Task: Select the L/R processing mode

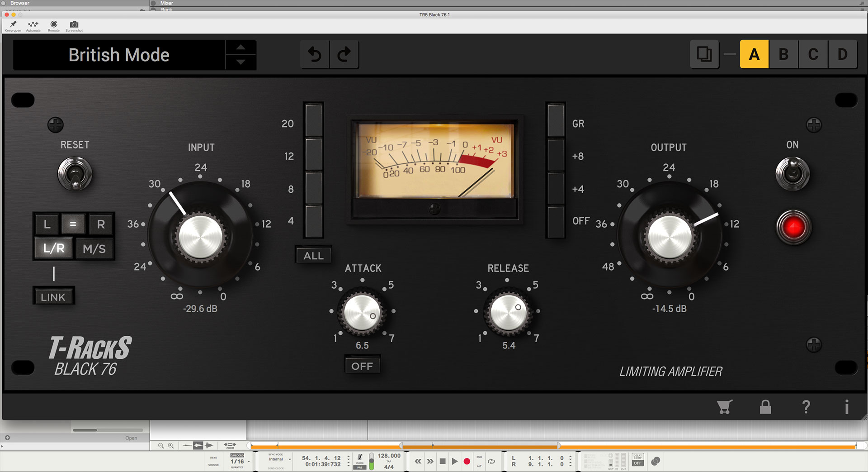Action: click(54, 248)
